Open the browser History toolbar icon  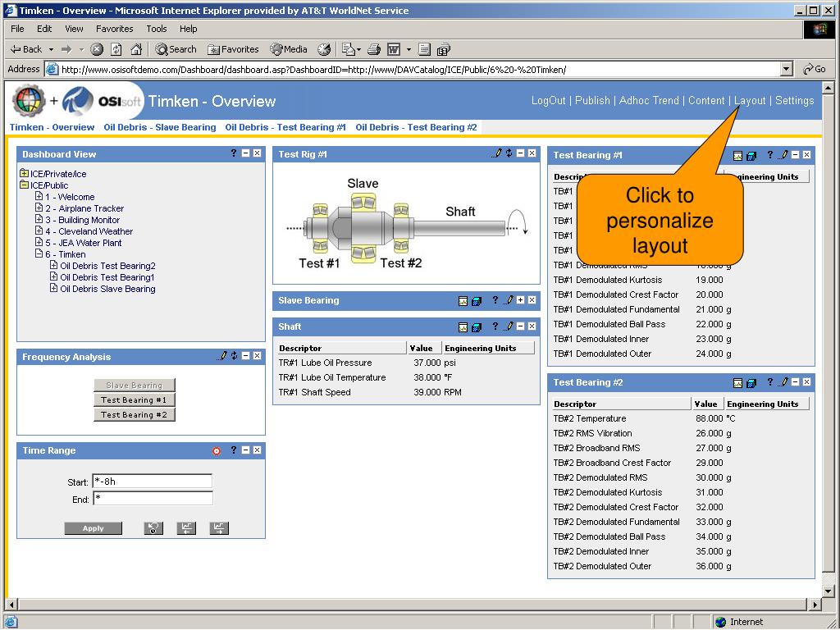[324, 49]
